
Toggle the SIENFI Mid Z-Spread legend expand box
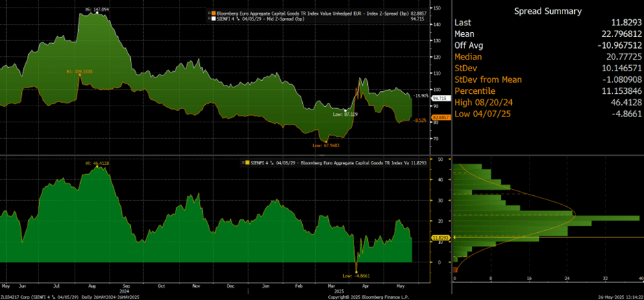pos(210,18)
